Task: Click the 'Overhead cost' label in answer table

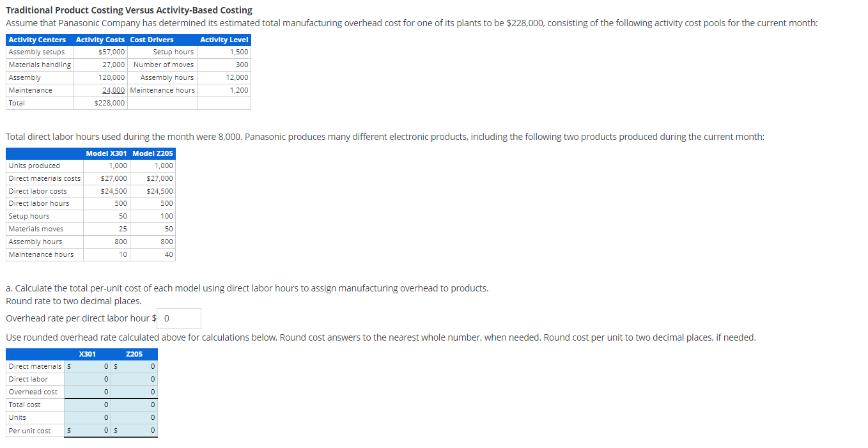Action: click(x=33, y=392)
